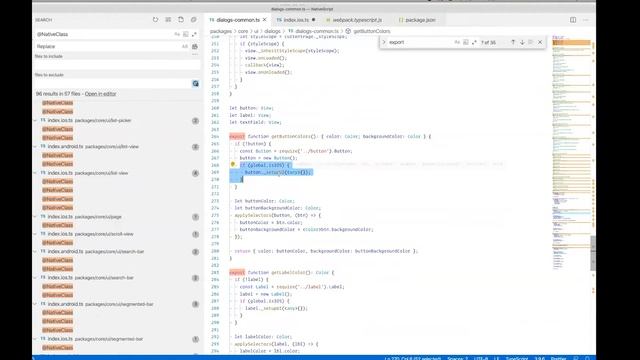
Task: Collapse index.ios.ts search-bar results
Action: [x=36, y=278]
